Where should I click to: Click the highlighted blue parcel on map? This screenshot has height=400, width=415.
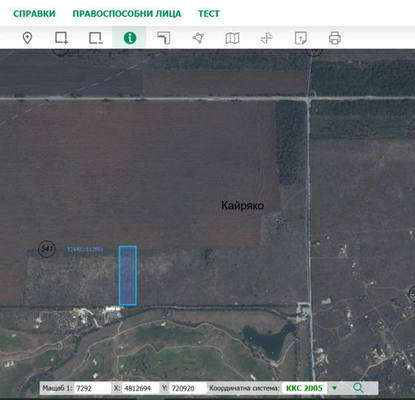(x=128, y=275)
